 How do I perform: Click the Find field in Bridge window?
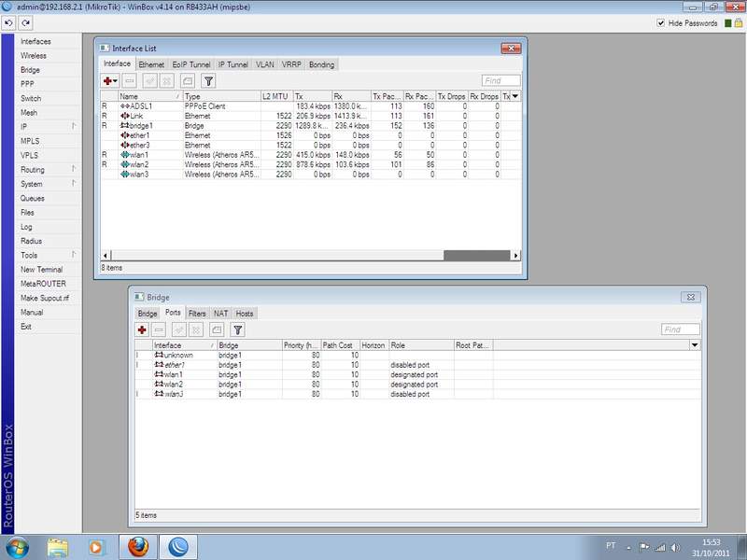[x=681, y=329]
